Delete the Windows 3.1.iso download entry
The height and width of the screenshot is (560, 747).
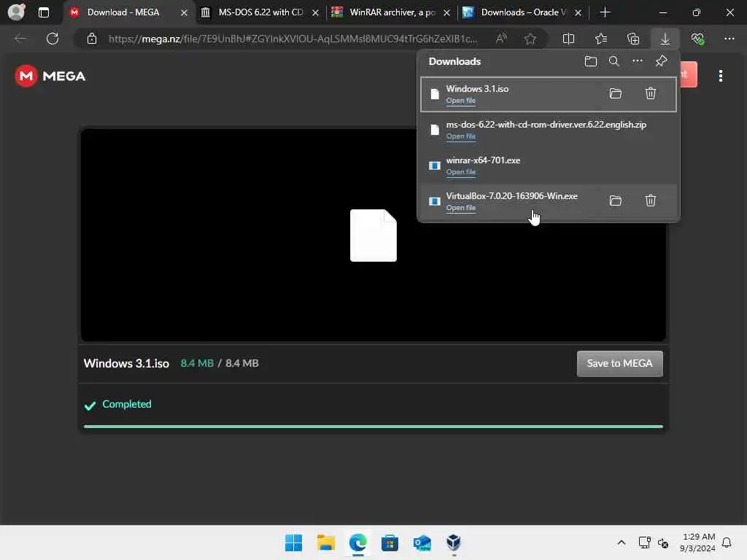[x=650, y=93]
